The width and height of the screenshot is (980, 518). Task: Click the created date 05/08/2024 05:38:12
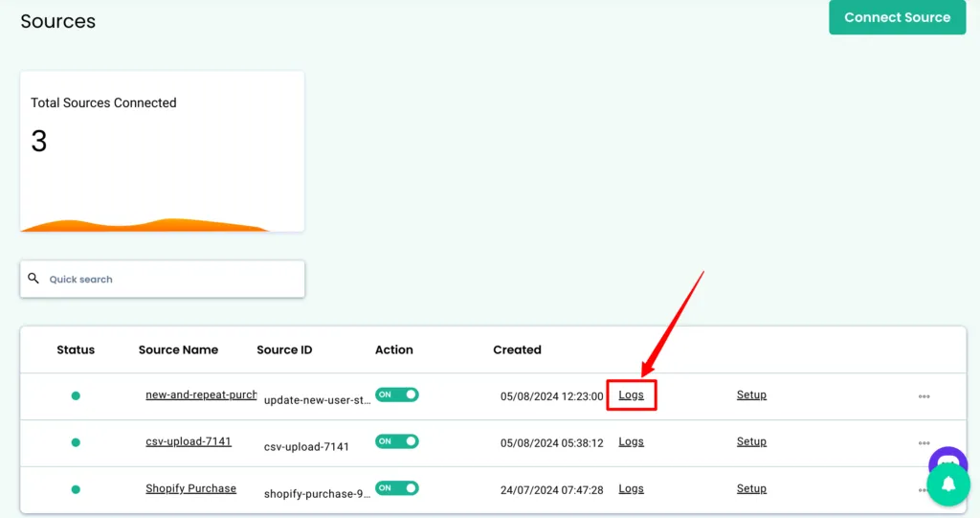click(x=552, y=443)
